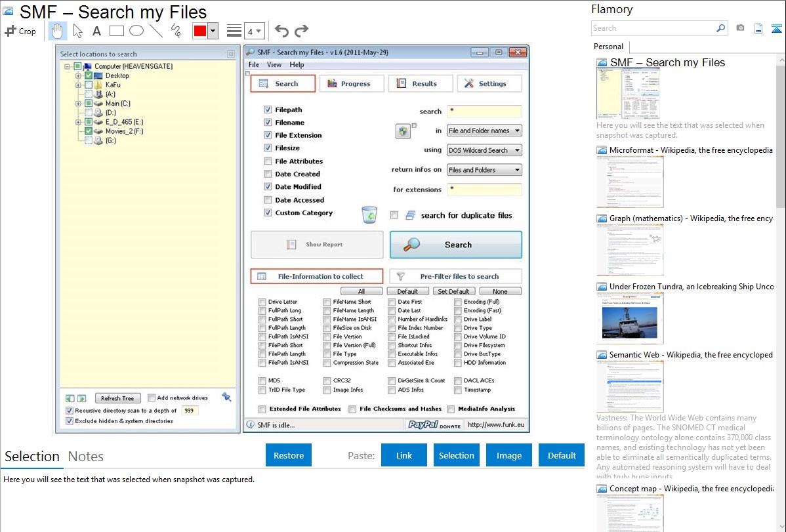786x532 pixels.
Task: Click the left arrow icon by Refresh Tree
Action: (70, 398)
